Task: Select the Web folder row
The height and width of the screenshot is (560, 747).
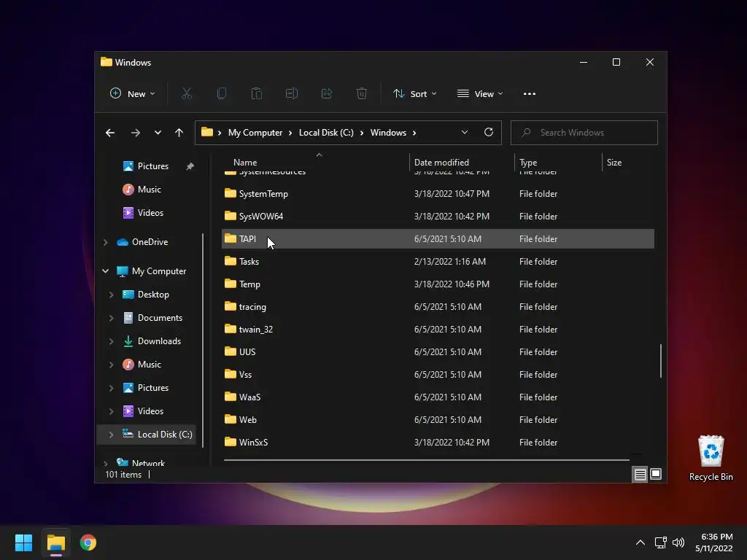Action: (438, 419)
